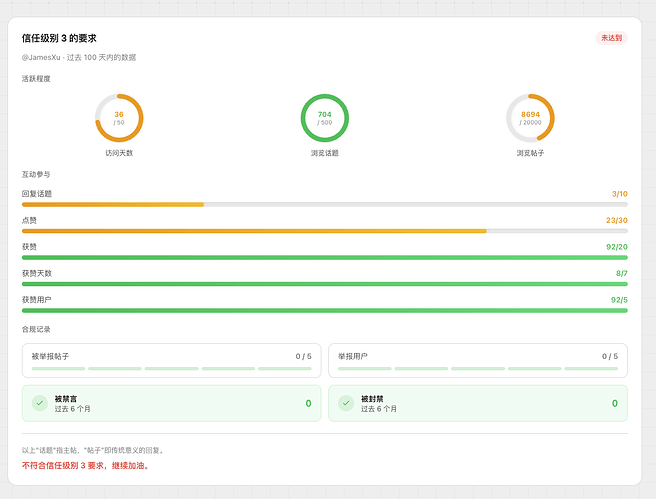Click the 0 / 5 count in 被举报帖子 card
The height and width of the screenshot is (499, 656).
click(x=303, y=356)
